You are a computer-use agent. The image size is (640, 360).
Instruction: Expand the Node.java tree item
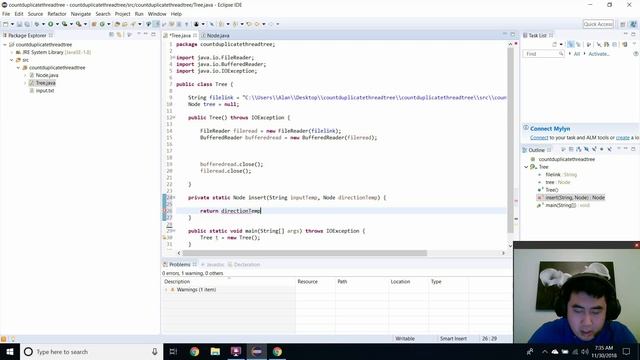(x=25, y=76)
